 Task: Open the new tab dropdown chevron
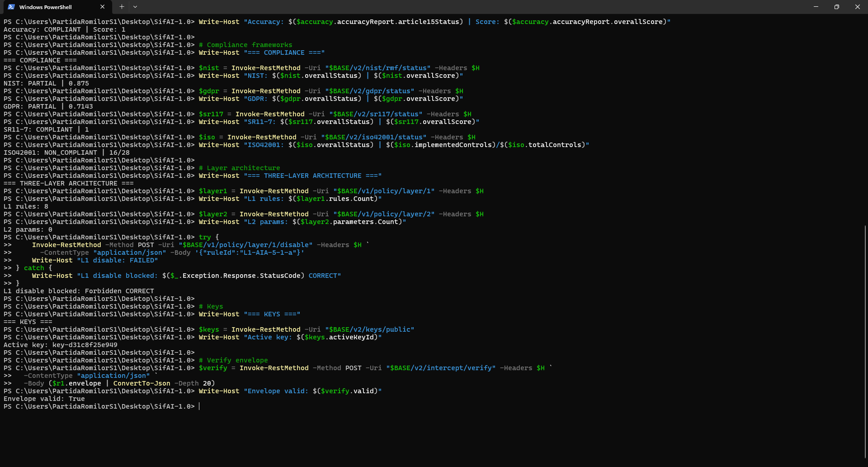tap(135, 7)
